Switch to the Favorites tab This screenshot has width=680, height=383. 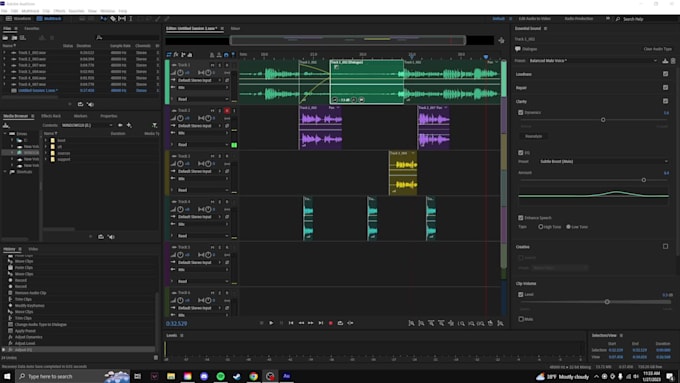[x=32, y=29]
